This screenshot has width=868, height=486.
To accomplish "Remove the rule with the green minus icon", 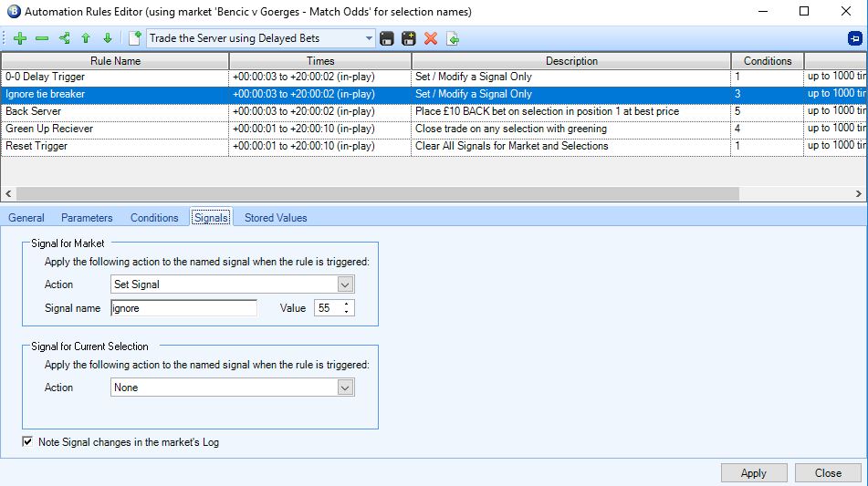I will (x=42, y=38).
